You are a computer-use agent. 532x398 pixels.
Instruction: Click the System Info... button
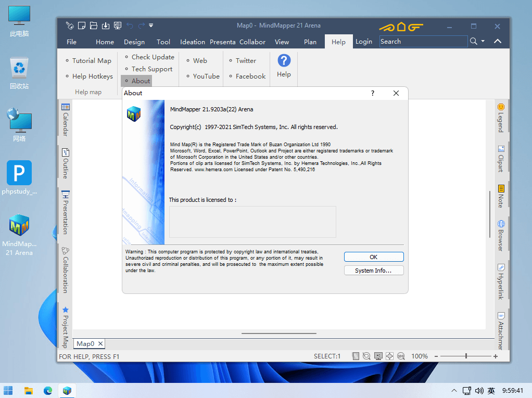coord(374,271)
